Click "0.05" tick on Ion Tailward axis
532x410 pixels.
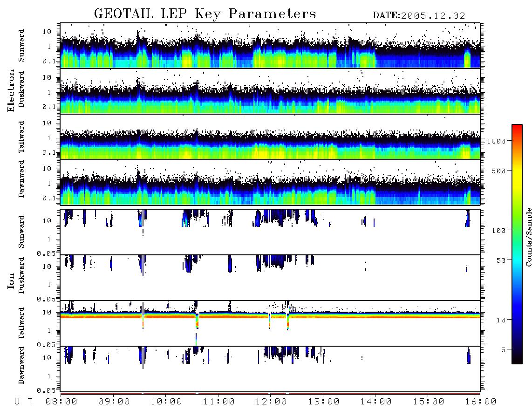46,345
